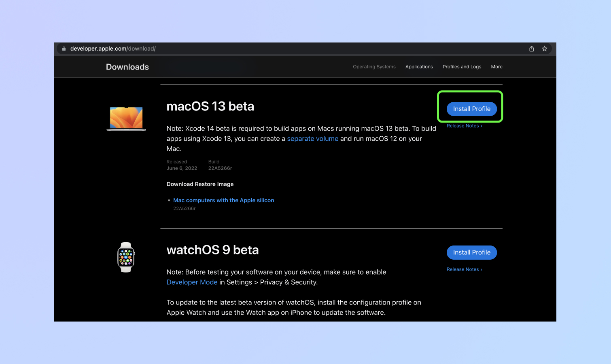This screenshot has width=611, height=364.
Task: Click the Download Restore Image label
Action: click(x=200, y=184)
